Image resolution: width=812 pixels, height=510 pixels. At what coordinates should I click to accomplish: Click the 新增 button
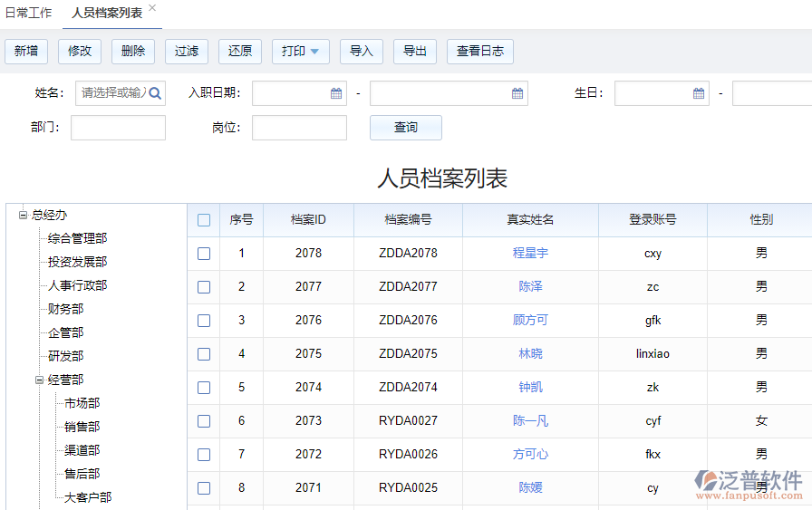coord(26,52)
